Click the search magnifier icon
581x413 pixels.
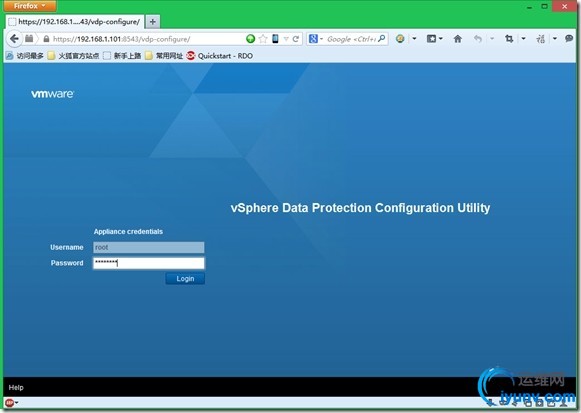[x=382, y=39]
